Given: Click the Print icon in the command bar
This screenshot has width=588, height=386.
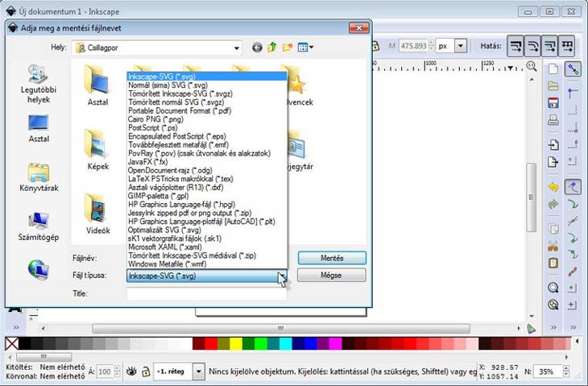Looking at the screenshot, I should coord(553,121).
